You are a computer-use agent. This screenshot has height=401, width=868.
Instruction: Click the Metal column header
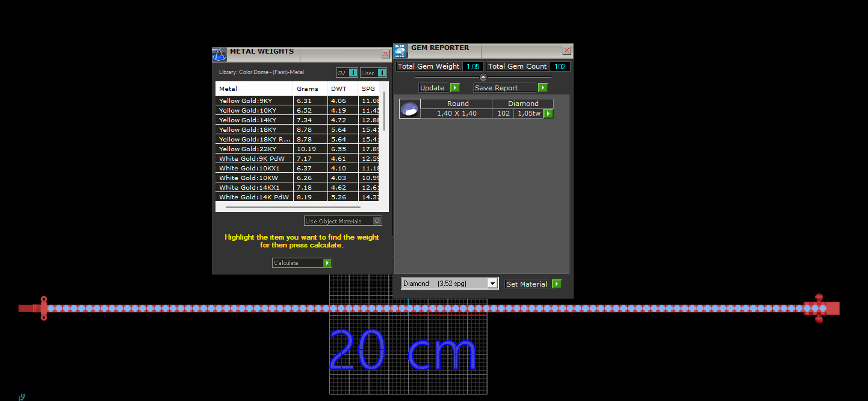pos(254,89)
